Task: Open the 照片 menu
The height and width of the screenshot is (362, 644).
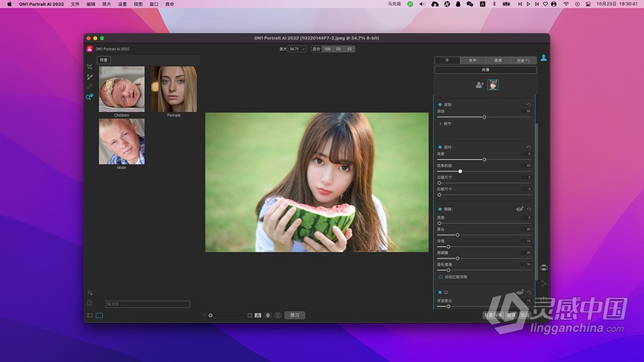Action: coord(107,4)
